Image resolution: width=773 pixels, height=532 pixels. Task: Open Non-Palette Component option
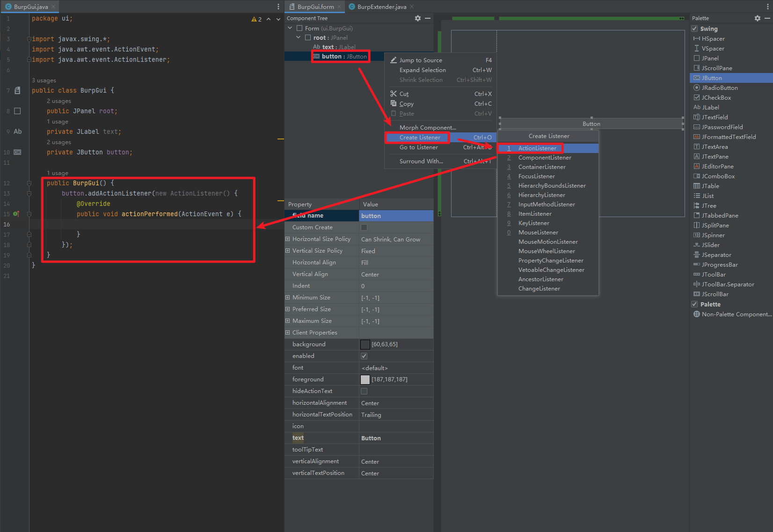(733, 314)
